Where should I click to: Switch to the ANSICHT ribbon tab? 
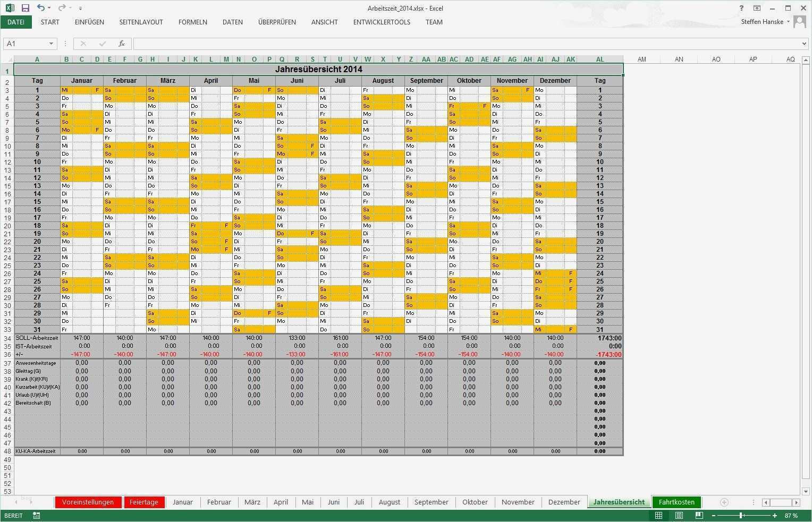(324, 22)
